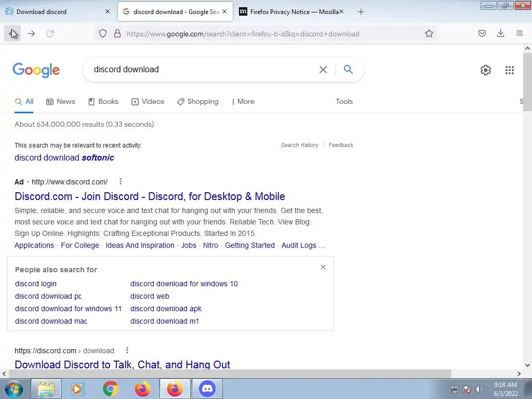
Task: Launch Windows Media Player from taskbar
Action: tap(78, 389)
